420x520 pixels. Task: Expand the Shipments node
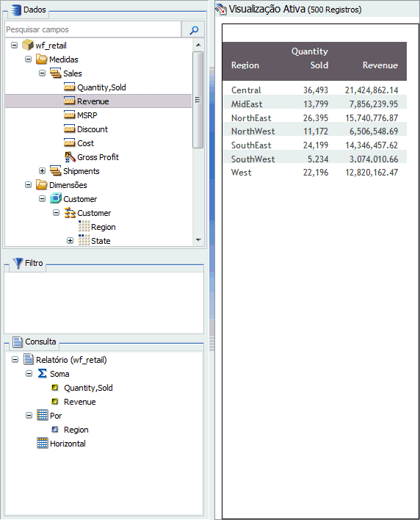pyautogui.click(x=42, y=171)
